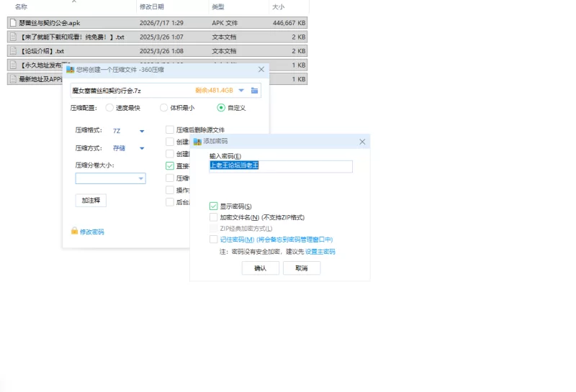Toggle the 操作 checkbox in the compression dialog

tap(170, 190)
